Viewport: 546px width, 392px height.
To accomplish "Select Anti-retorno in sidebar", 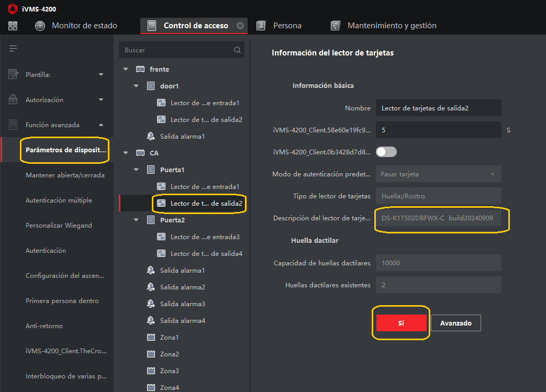I will point(44,326).
